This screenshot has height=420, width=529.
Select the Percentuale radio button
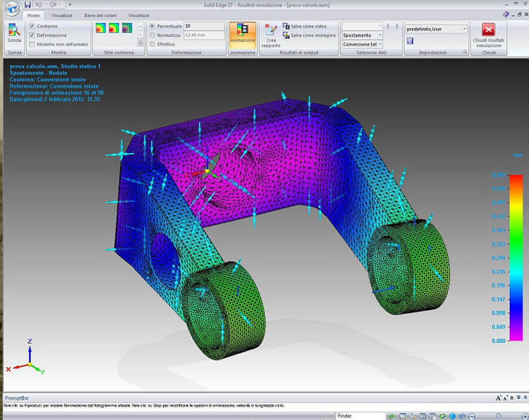(152, 26)
